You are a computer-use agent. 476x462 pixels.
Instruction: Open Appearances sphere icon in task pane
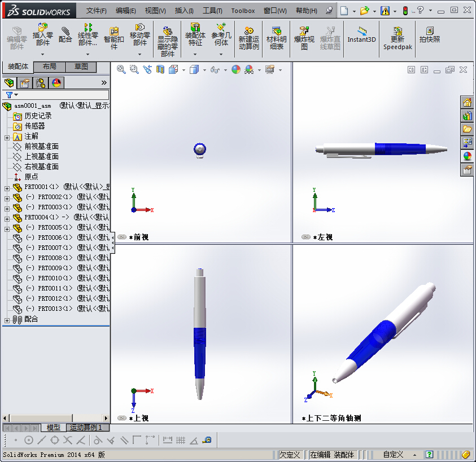coord(468,156)
